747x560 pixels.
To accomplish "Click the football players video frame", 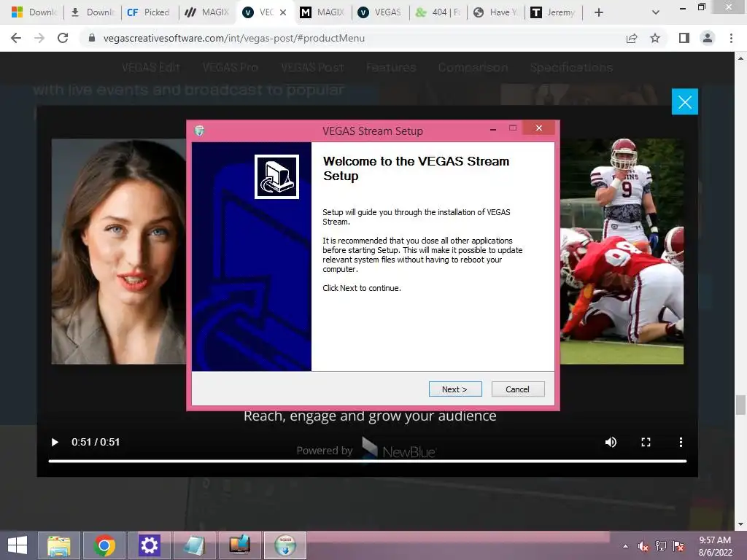I will pyautogui.click(x=622, y=252).
